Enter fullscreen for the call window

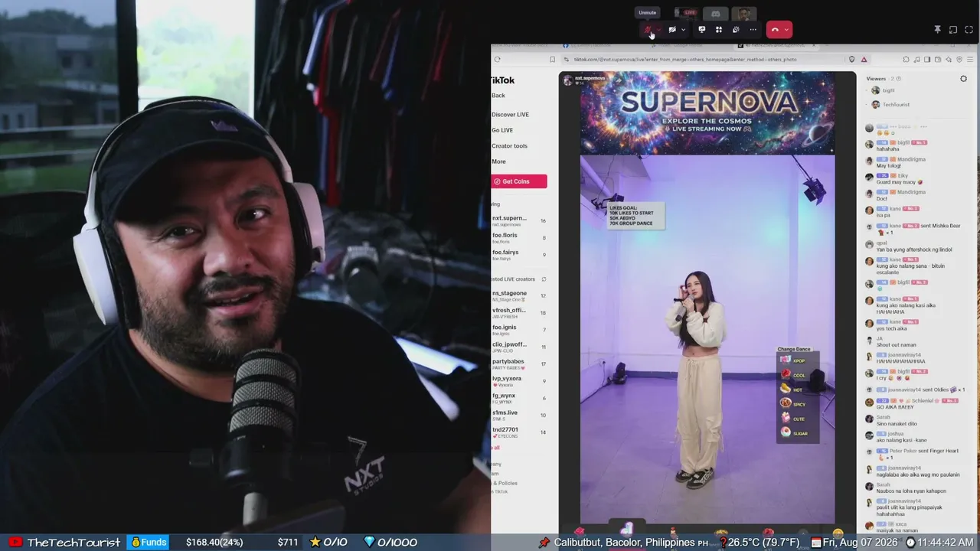click(969, 30)
